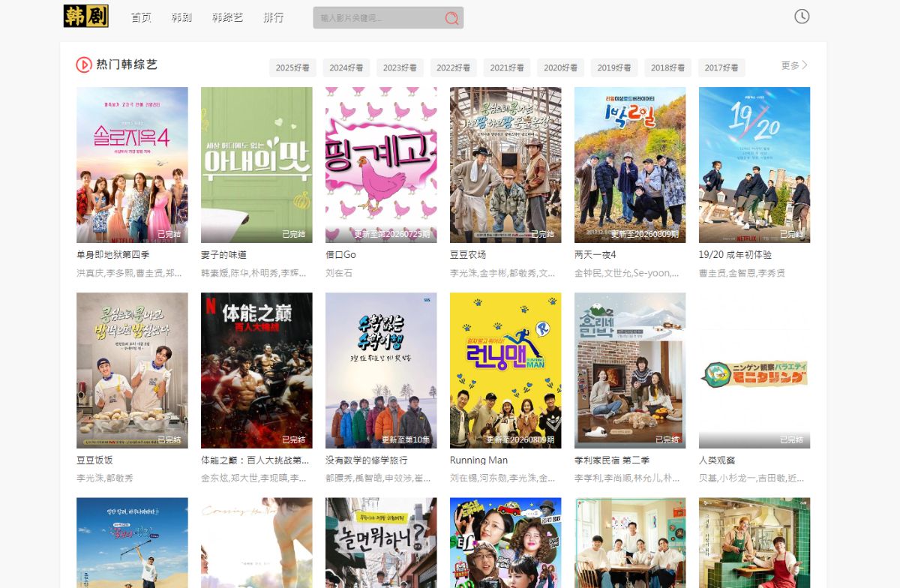Open the 豆豆饭饭 poster thumbnail

(x=132, y=370)
